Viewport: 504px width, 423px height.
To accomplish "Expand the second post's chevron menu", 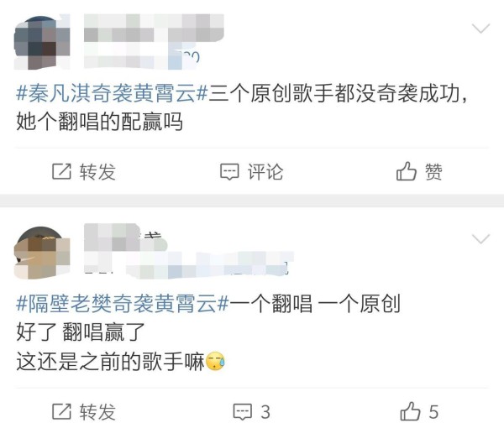I will pyautogui.click(x=480, y=238).
